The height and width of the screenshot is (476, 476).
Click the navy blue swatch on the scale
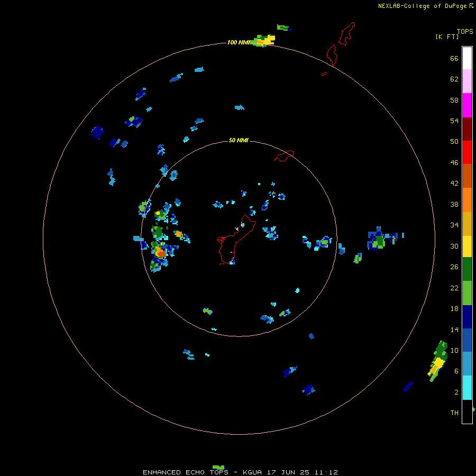pyautogui.click(x=467, y=317)
